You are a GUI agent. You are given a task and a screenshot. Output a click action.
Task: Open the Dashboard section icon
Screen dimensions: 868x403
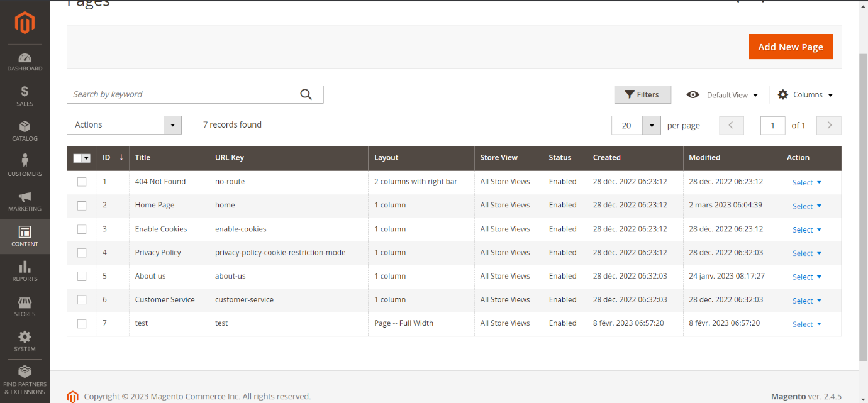(25, 58)
